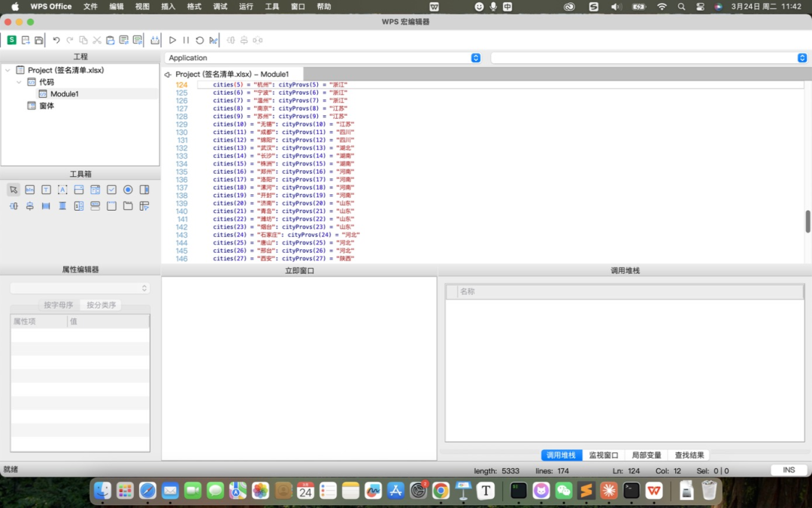The height and width of the screenshot is (508, 812).
Task: Switch to the 监视窗口 tab
Action: click(x=603, y=455)
